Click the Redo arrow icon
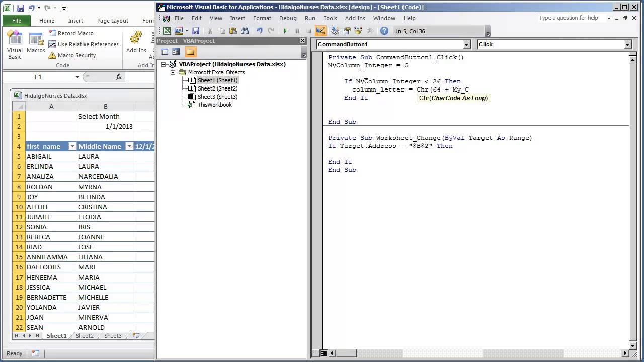 (271, 31)
